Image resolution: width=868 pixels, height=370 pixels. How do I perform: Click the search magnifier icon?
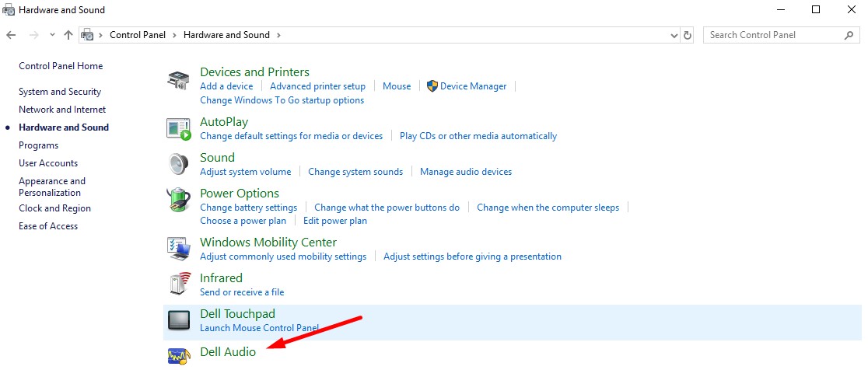849,35
